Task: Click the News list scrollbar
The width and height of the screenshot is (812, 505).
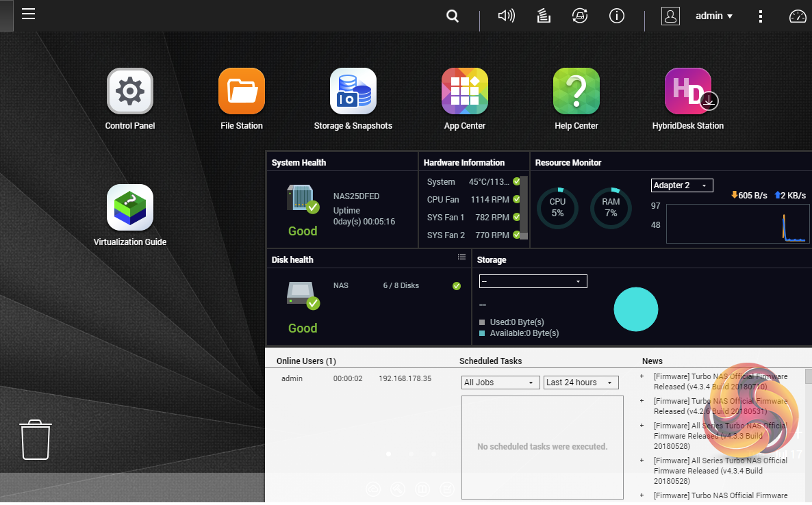Action: click(x=809, y=376)
